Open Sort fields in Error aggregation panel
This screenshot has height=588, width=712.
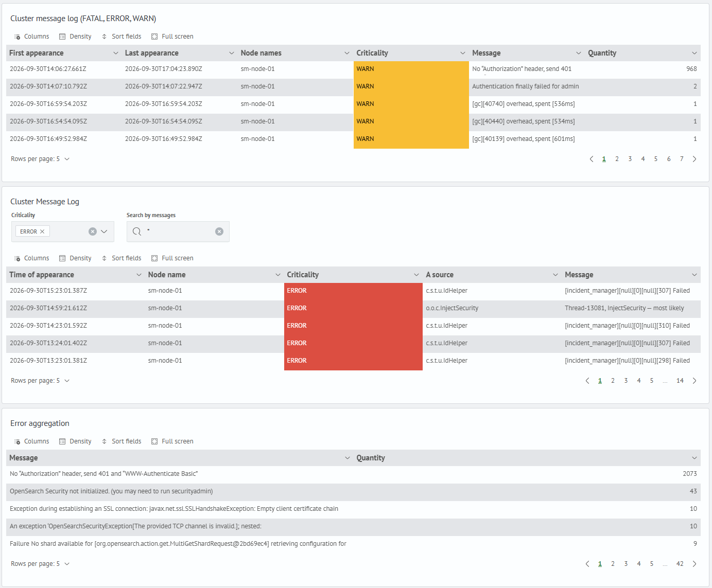[121, 441]
